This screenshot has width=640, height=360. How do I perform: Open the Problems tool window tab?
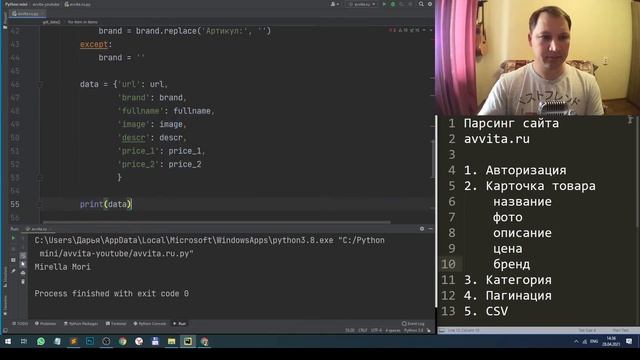click(45, 324)
